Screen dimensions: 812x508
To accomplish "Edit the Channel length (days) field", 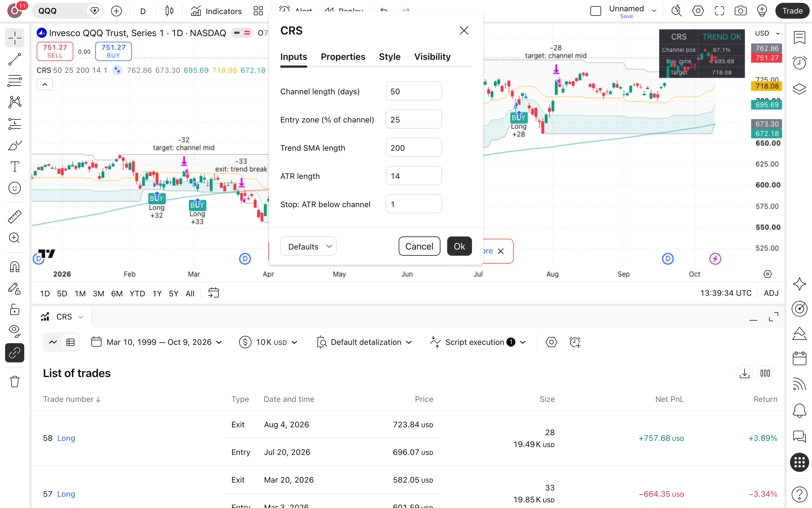I will [413, 91].
